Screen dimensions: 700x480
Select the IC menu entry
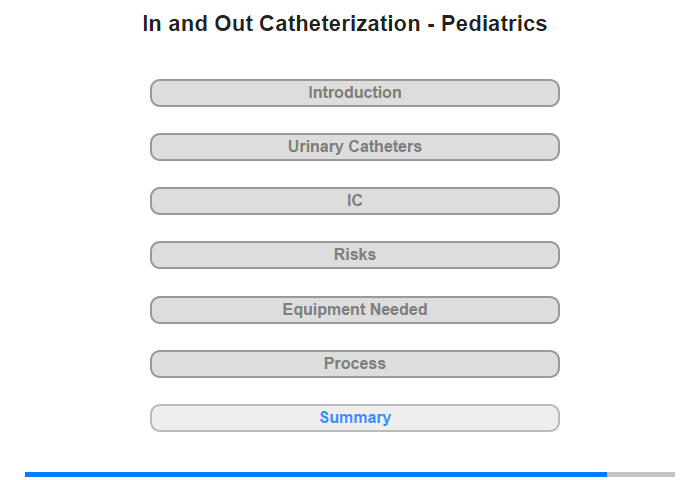[x=354, y=201]
